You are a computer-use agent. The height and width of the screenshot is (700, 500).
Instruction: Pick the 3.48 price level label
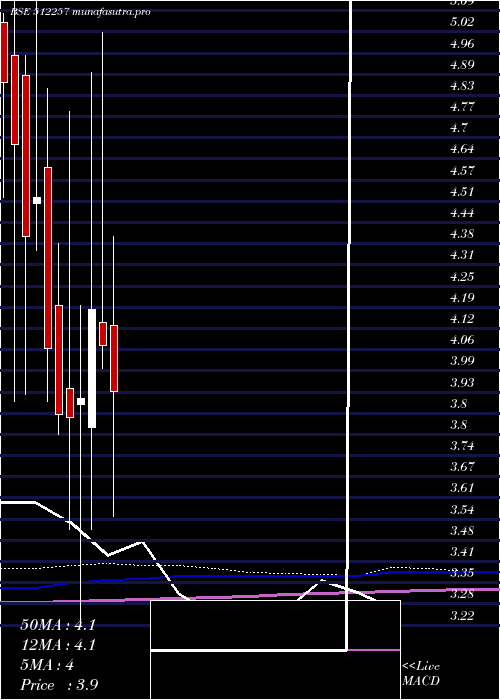pyautogui.click(x=462, y=531)
